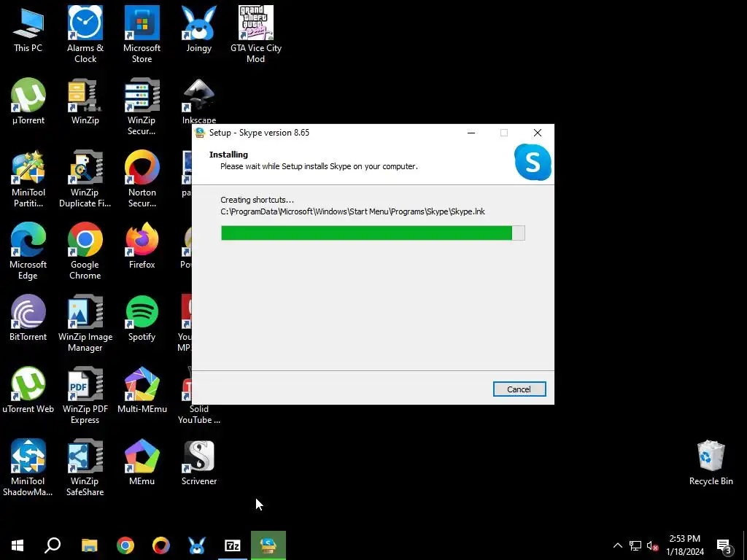Close the Skype Setup window
747x560 pixels.
pos(538,133)
